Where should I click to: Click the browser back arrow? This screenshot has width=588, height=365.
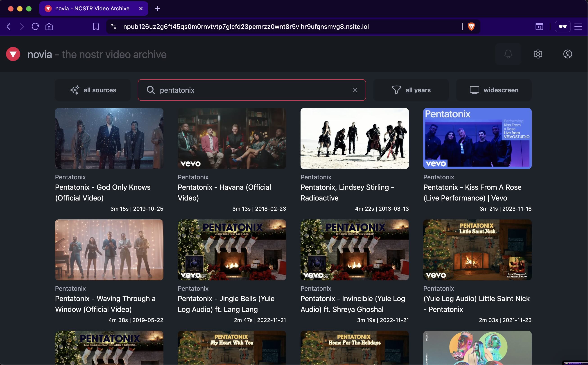(9, 27)
